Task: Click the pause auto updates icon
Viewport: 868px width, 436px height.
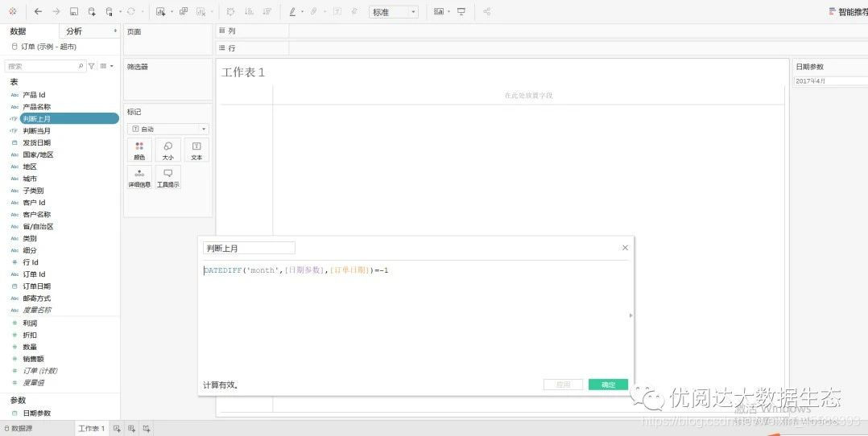Action: 109,11
